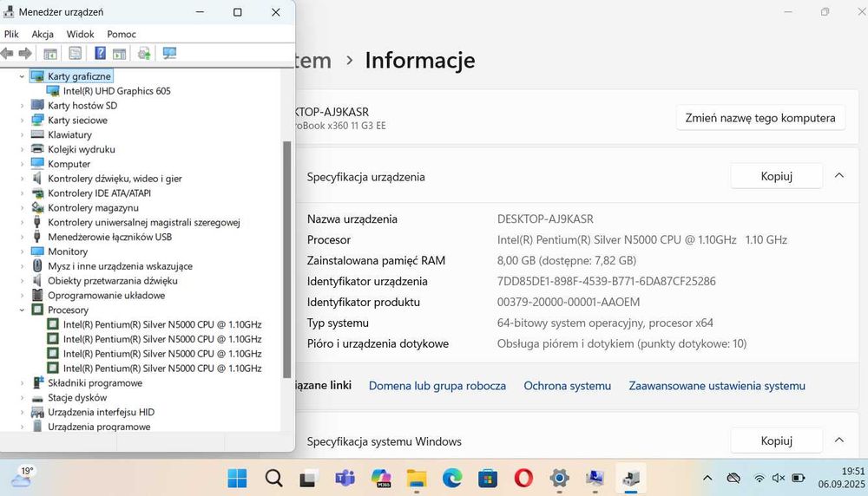Show hidden tray icons chevron

click(707, 478)
